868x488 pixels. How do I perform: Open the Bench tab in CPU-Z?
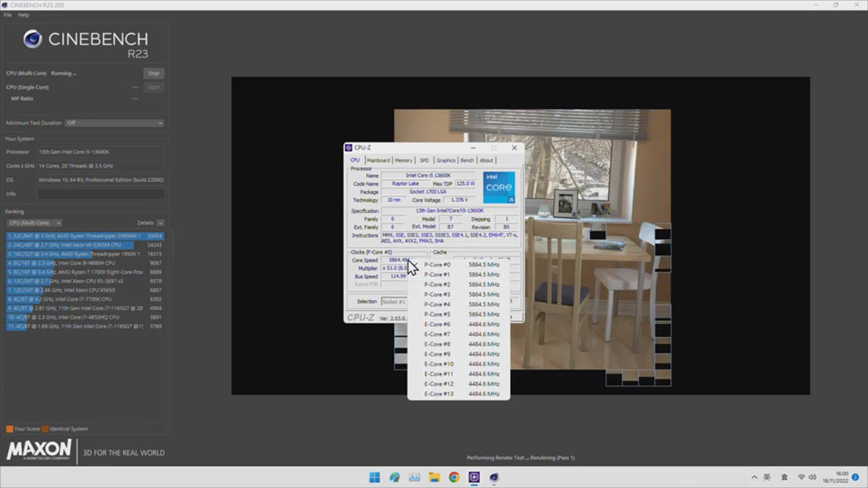click(467, 160)
